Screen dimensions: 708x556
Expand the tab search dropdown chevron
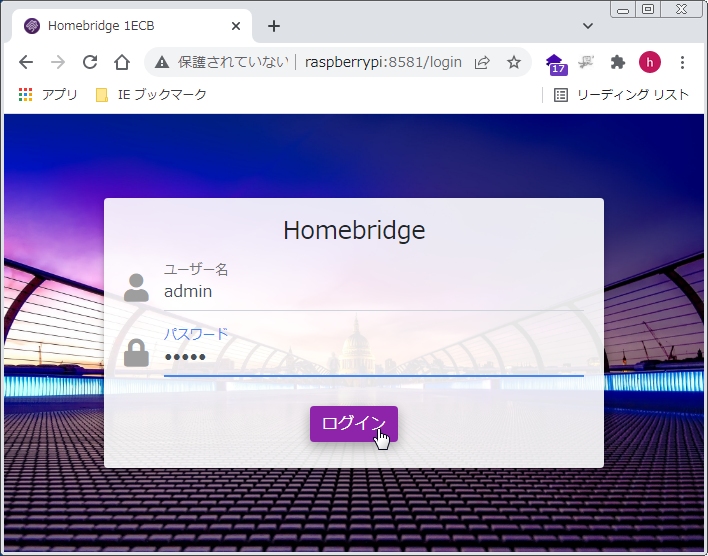click(587, 26)
